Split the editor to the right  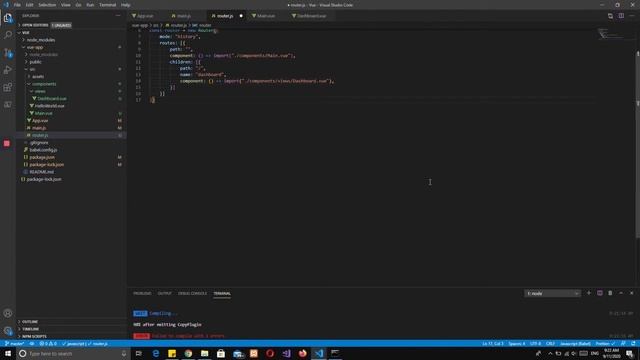[621, 16]
